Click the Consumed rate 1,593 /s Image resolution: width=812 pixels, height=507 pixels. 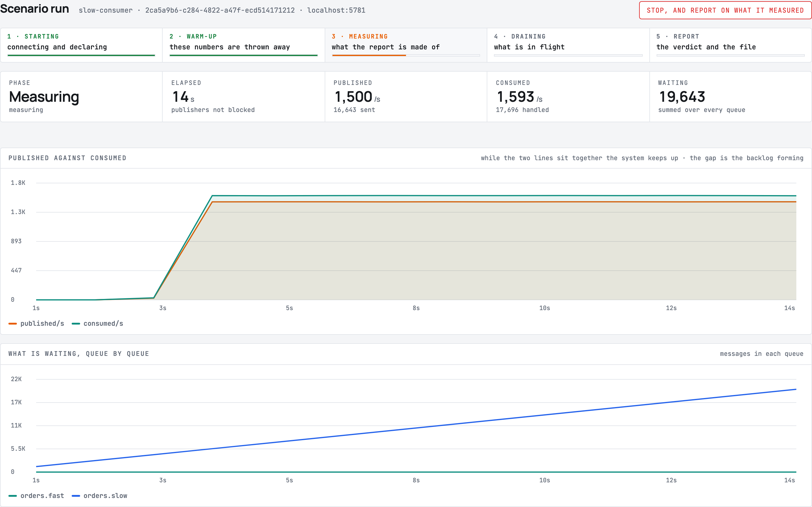tap(520, 97)
